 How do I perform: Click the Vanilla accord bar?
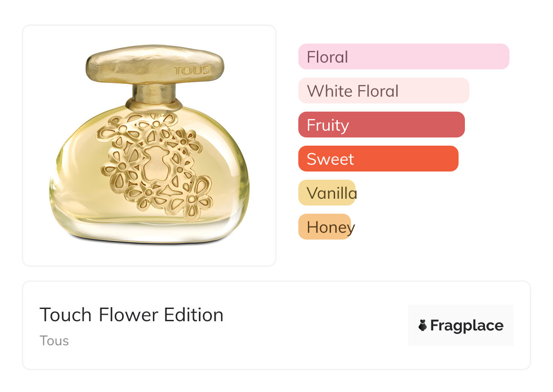(326, 193)
